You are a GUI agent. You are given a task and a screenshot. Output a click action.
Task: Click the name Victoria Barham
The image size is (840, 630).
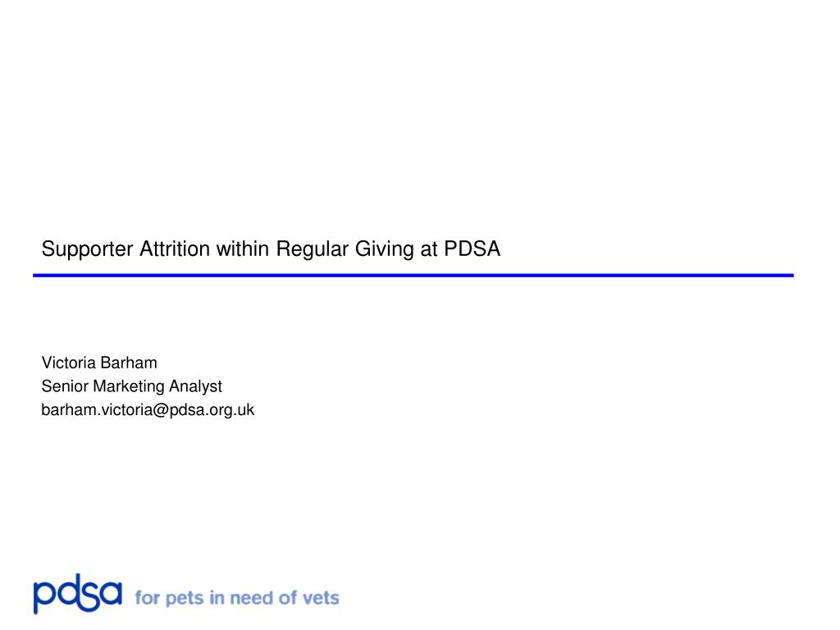click(x=99, y=363)
